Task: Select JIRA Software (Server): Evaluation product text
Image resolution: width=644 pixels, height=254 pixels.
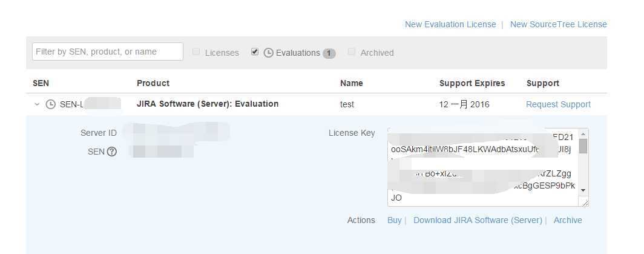Action: tap(208, 104)
